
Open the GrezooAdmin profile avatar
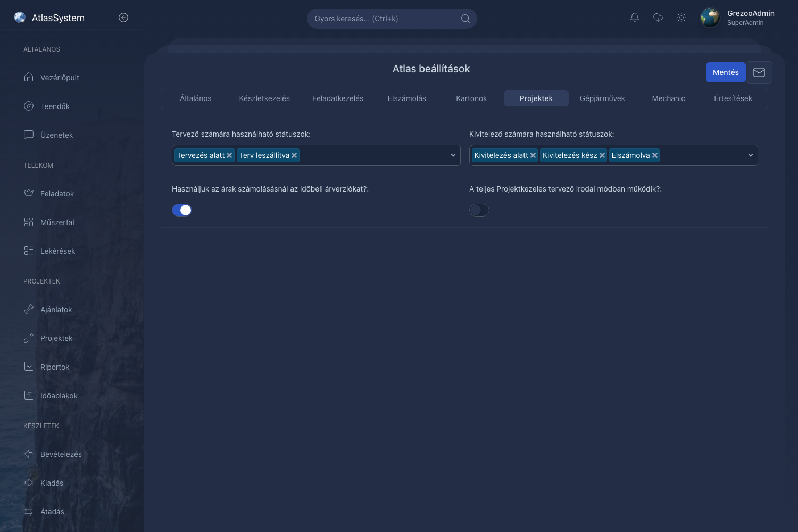[x=710, y=18]
